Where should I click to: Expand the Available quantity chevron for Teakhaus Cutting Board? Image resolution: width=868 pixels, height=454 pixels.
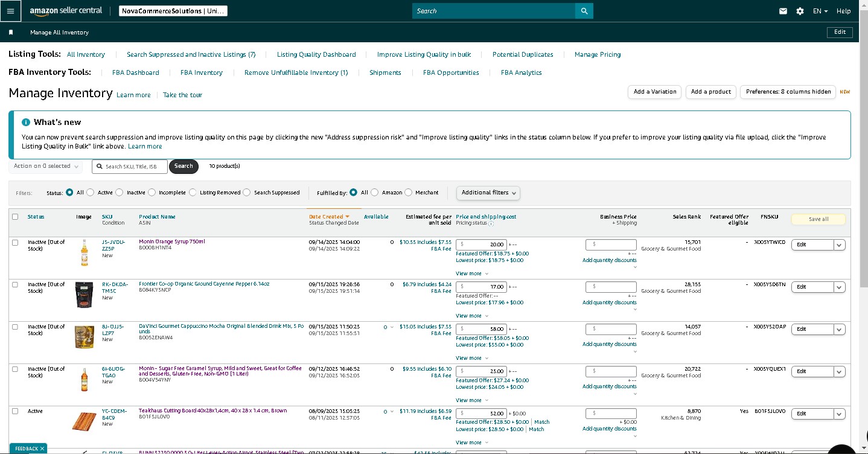click(x=392, y=412)
